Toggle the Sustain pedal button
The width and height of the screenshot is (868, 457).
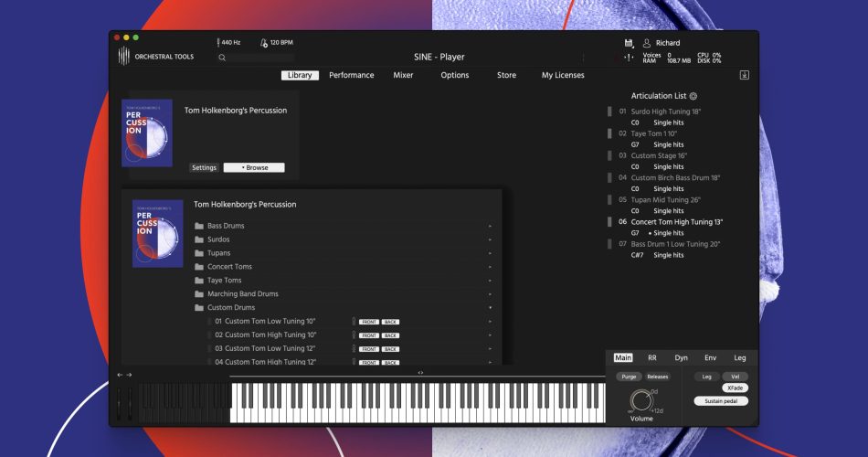[x=721, y=401]
